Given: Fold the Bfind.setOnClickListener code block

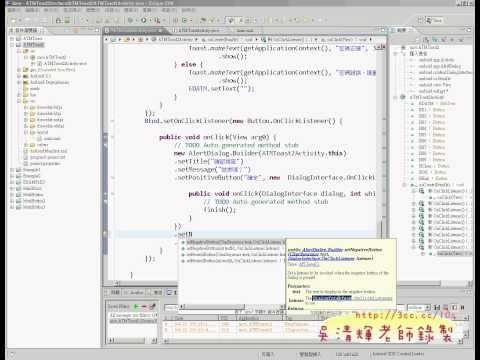Looking at the screenshot, I should [x=112, y=121].
